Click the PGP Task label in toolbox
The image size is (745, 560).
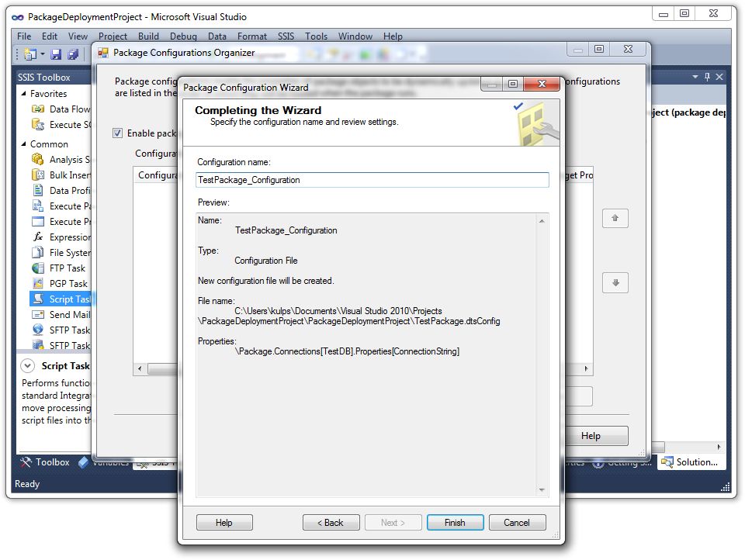pyautogui.click(x=68, y=284)
